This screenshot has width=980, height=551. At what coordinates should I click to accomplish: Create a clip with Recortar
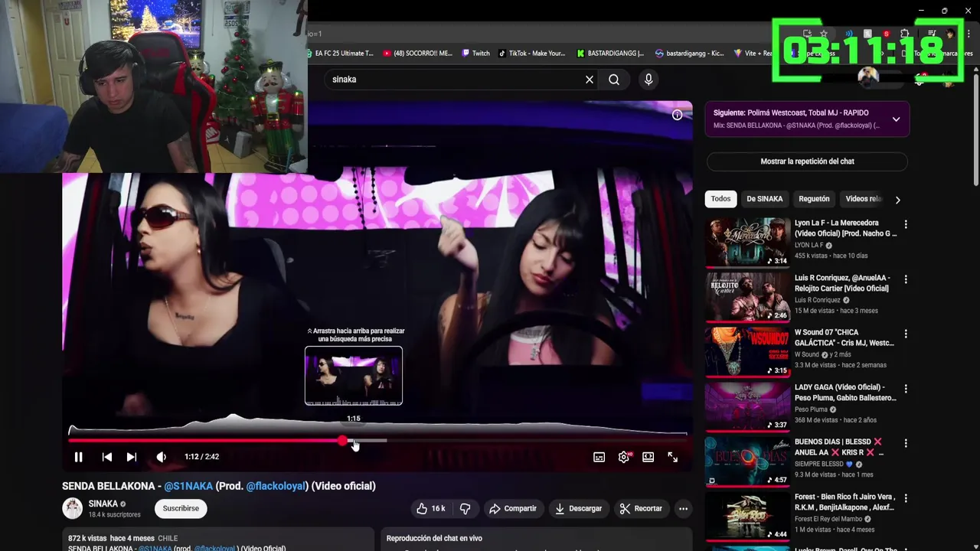pos(641,508)
